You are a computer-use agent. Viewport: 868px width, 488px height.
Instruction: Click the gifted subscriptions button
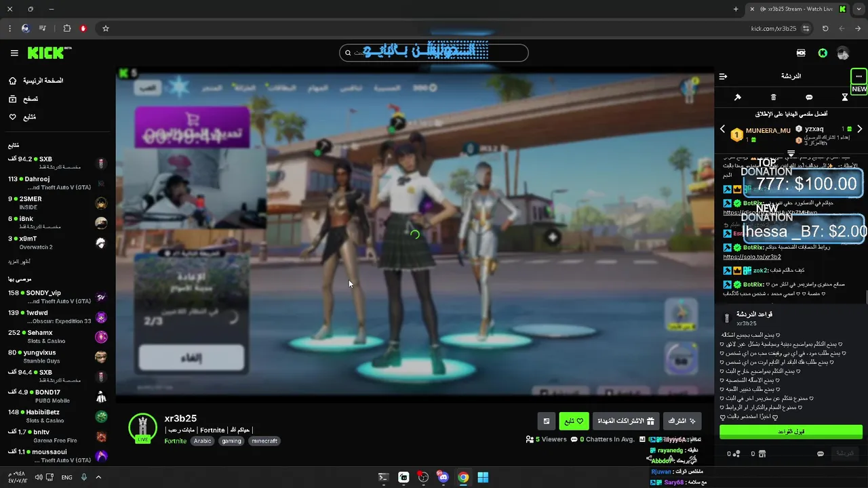[x=625, y=421]
